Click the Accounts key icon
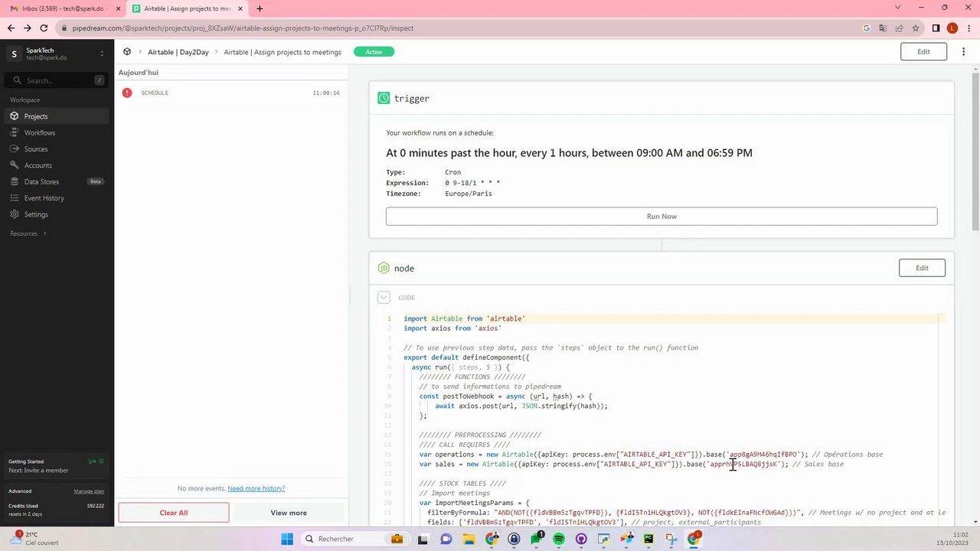 pyautogui.click(x=15, y=165)
